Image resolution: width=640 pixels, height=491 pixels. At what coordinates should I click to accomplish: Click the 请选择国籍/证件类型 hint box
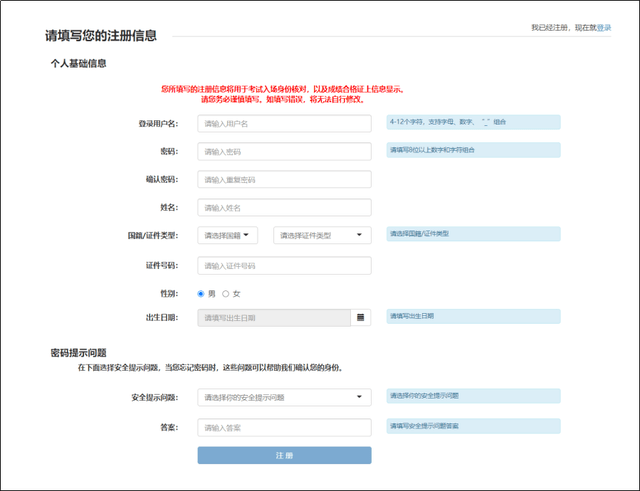[472, 233]
